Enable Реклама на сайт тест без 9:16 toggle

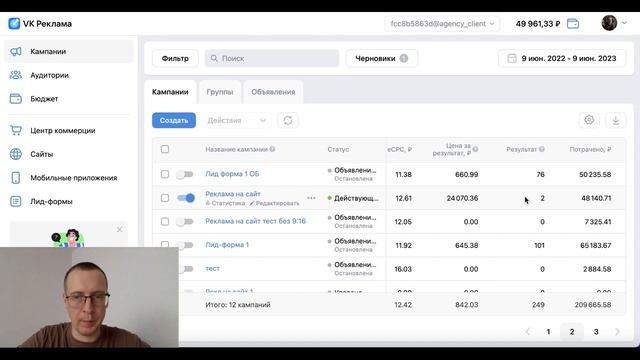click(185, 222)
